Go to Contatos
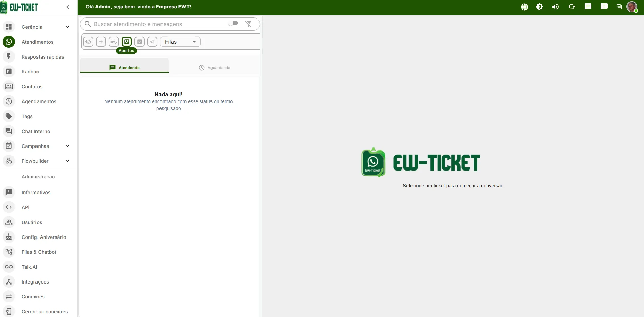The width and height of the screenshot is (644, 317). click(39, 87)
